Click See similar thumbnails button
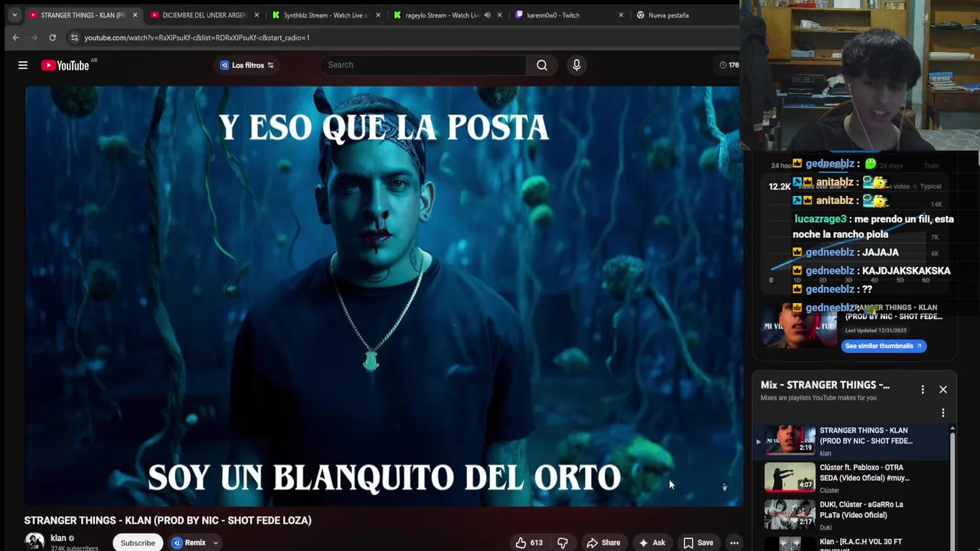 point(884,346)
